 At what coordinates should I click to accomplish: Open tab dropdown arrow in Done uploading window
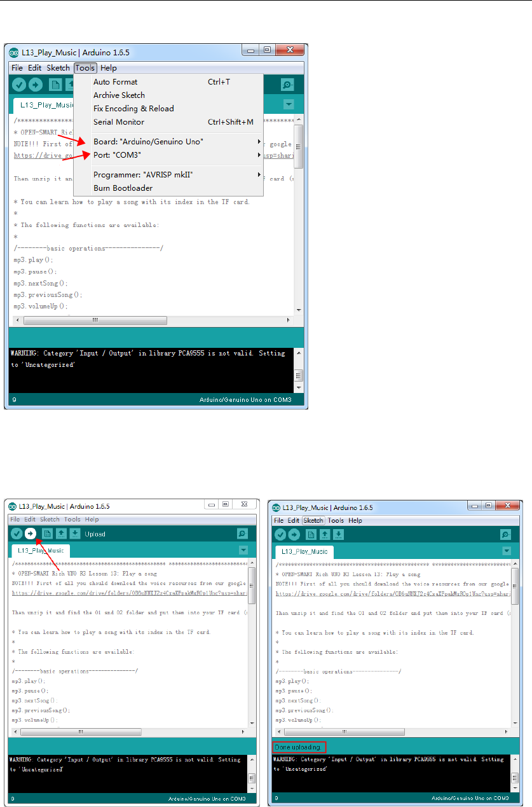[x=506, y=551]
